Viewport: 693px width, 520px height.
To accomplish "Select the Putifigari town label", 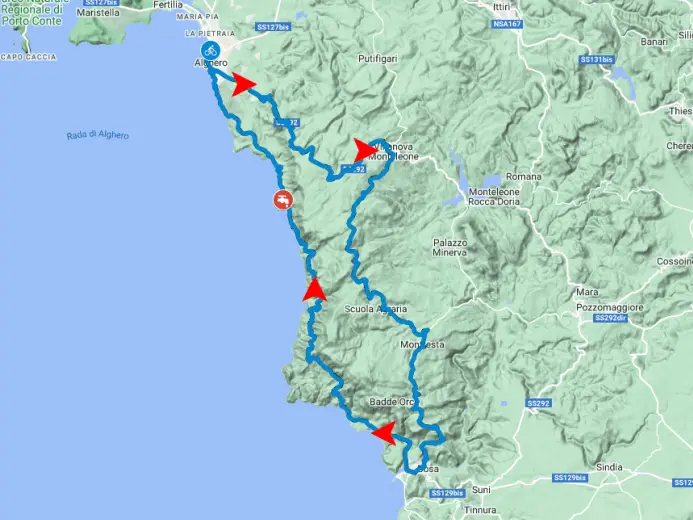I will tap(377, 59).
